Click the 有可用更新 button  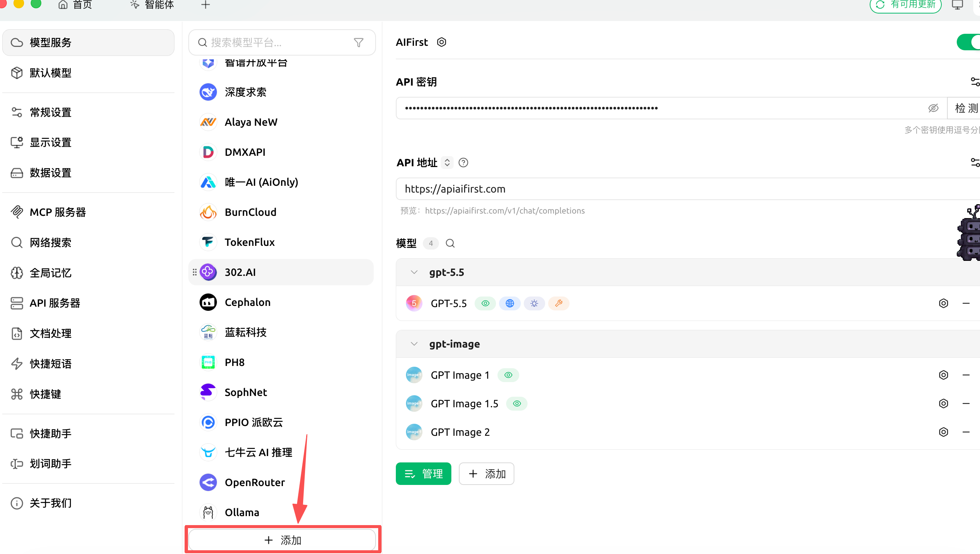coord(905,5)
